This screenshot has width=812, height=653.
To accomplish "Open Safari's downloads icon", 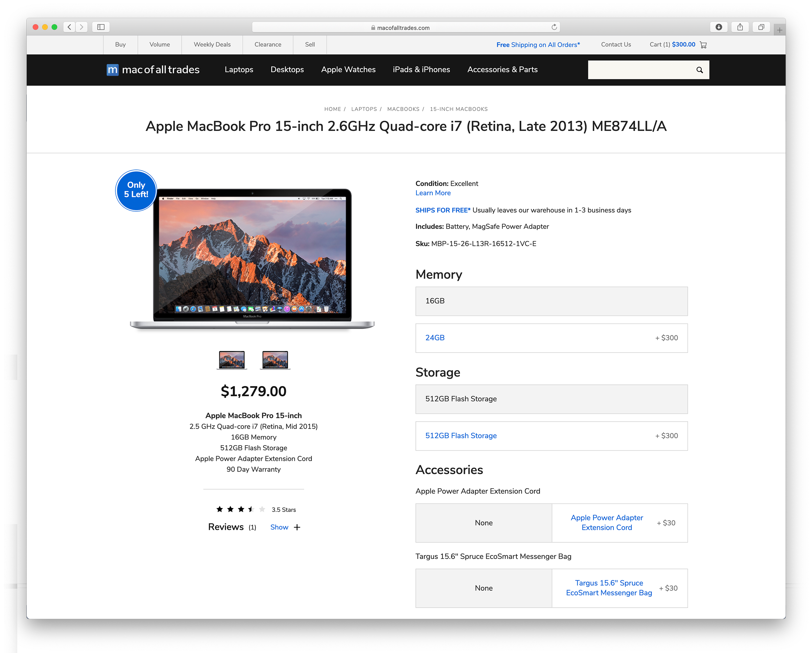I will coord(719,27).
